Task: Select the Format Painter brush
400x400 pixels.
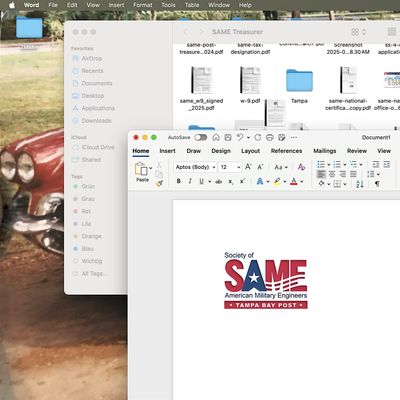Action: point(159,183)
